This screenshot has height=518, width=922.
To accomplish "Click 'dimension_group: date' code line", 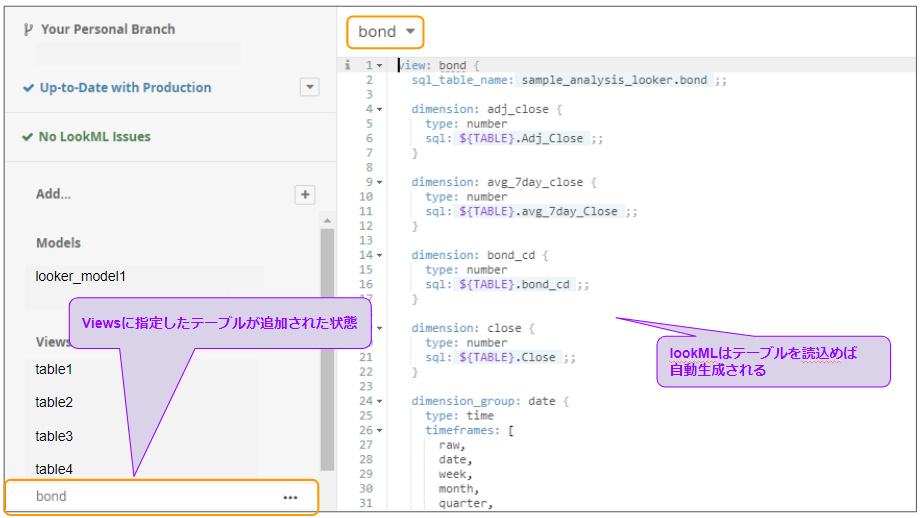I will pyautogui.click(x=490, y=401).
